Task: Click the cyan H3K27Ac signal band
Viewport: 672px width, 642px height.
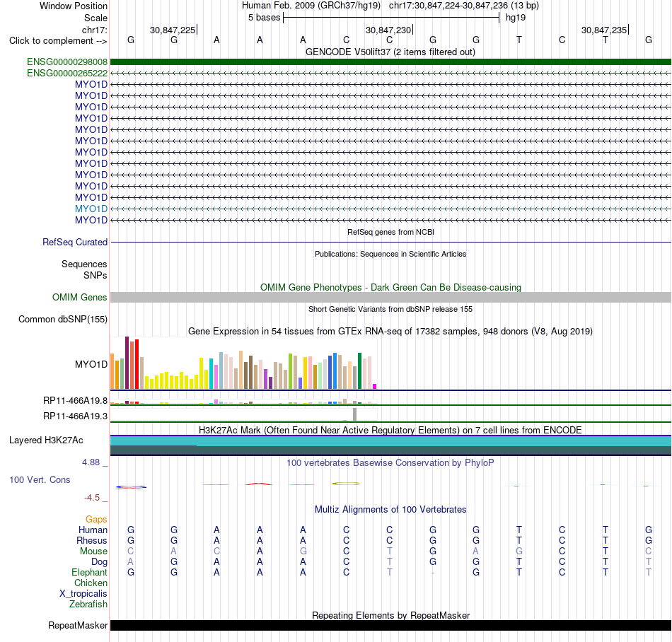Action: [x=390, y=441]
